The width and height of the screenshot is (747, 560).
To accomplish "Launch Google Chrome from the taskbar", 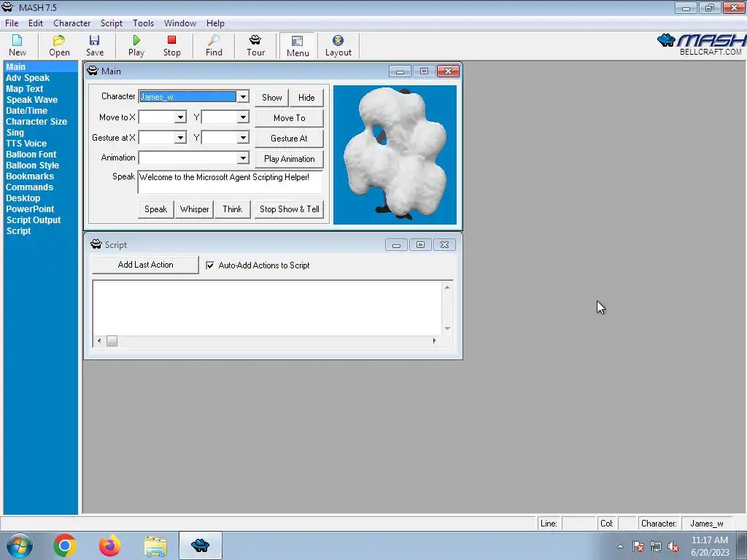I will pos(65,545).
